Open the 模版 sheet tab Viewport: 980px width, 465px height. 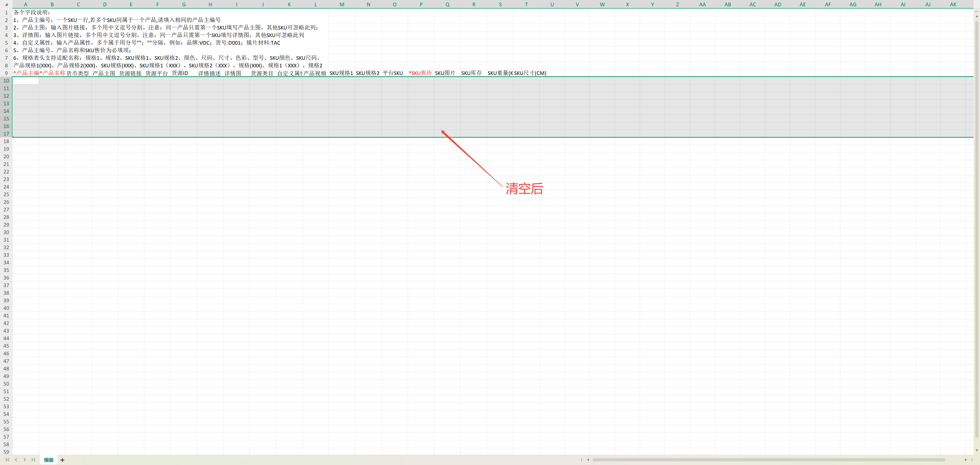[x=49, y=460]
